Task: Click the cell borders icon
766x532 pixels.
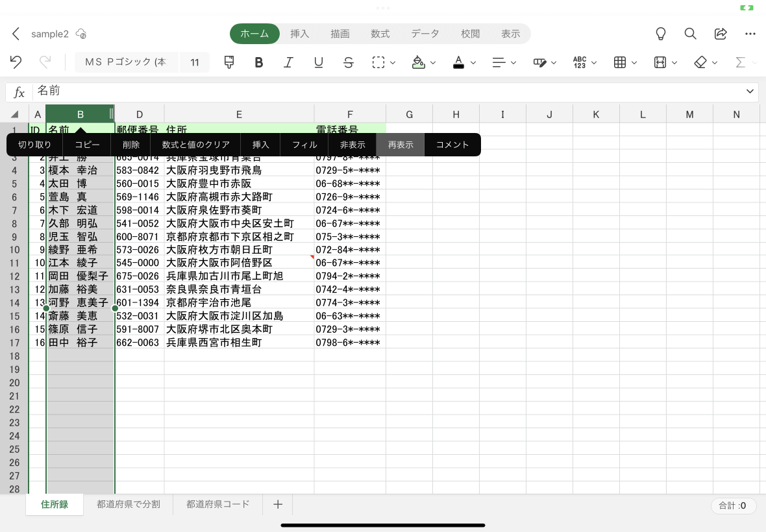Action: pos(378,62)
